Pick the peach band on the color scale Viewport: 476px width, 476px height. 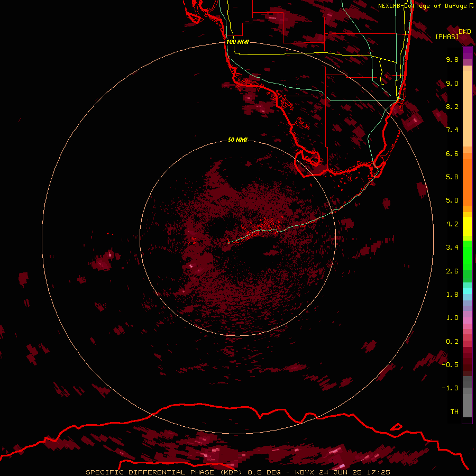[x=467, y=108]
